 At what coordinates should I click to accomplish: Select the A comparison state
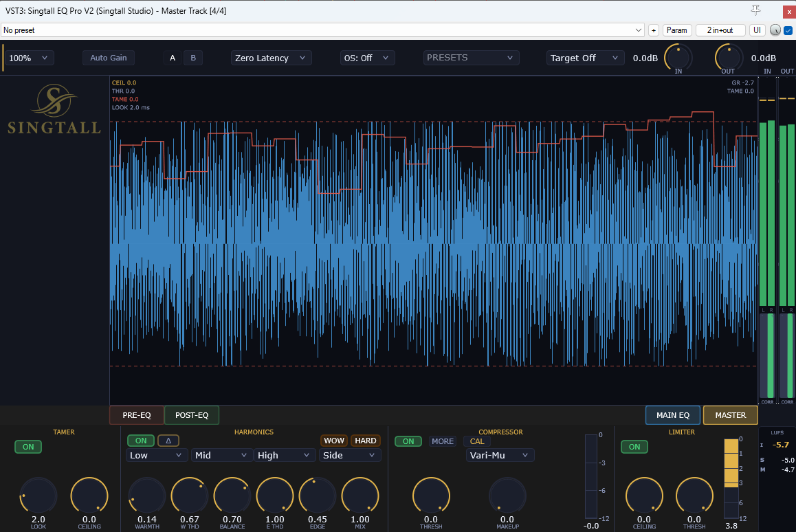click(173, 58)
